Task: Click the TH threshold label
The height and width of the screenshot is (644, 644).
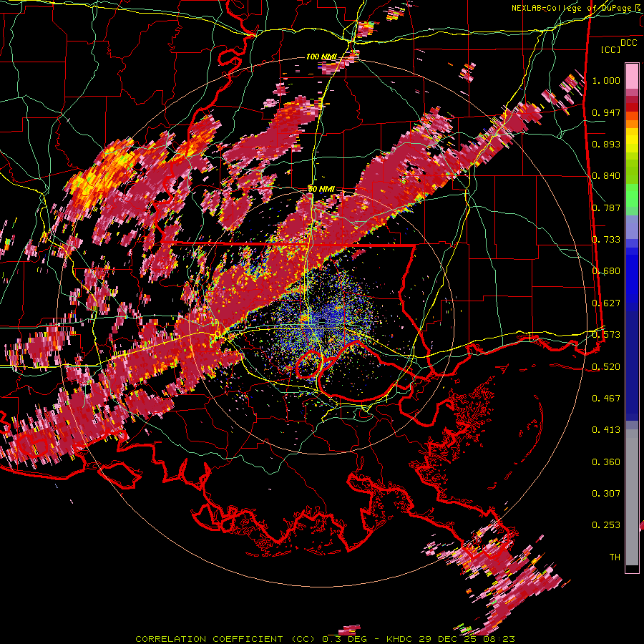Action: 615,557
